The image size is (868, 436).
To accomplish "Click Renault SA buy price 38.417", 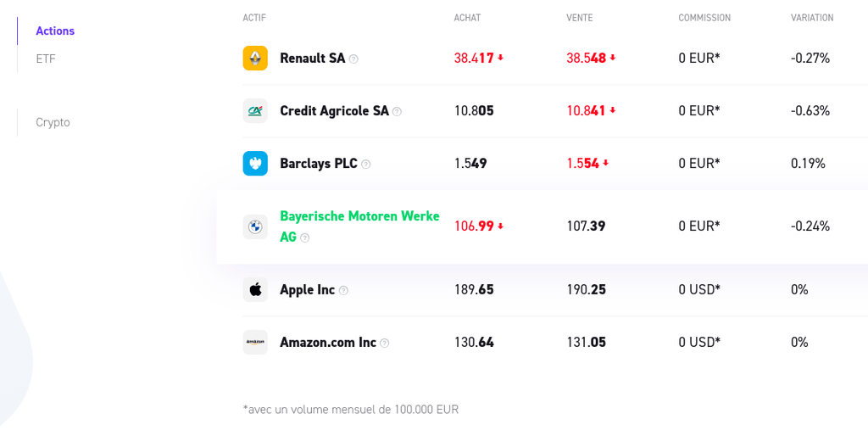I will (x=474, y=59).
